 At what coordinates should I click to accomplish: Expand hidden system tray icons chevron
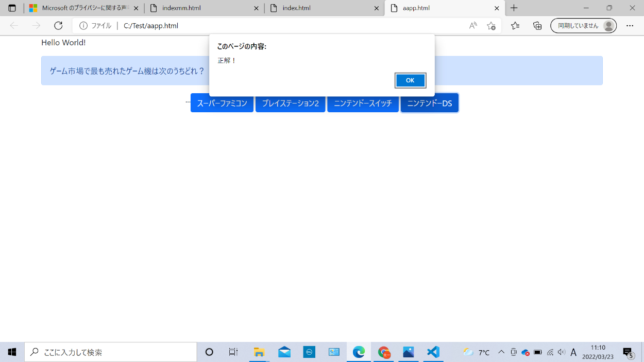pyautogui.click(x=501, y=352)
